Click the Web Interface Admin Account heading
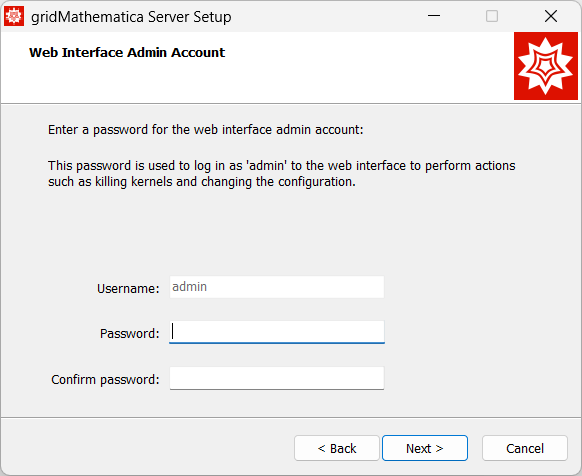Screen dimensions: 582x476 coord(127,52)
